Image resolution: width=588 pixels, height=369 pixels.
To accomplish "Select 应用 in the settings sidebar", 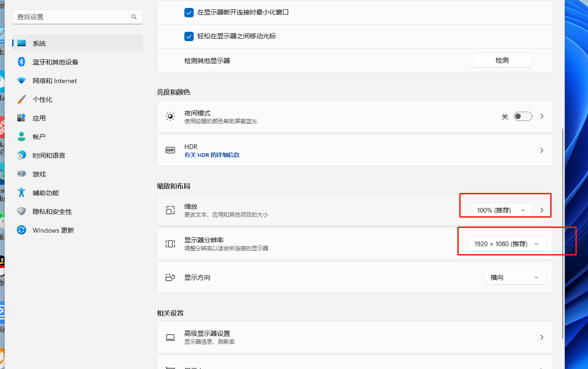I will click(39, 118).
